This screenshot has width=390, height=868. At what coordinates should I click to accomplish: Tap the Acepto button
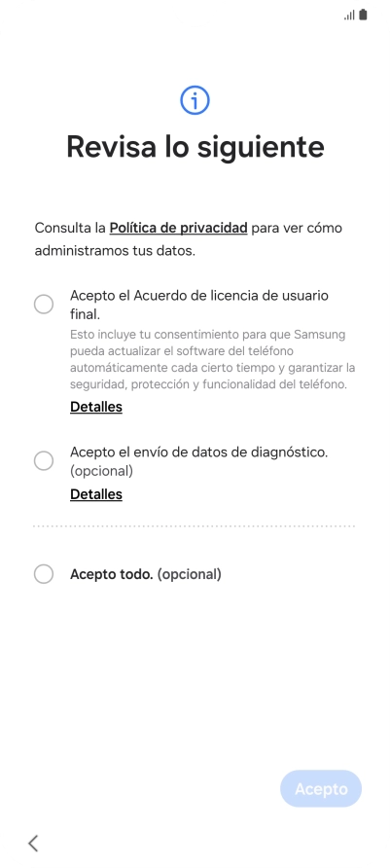pos(321,788)
